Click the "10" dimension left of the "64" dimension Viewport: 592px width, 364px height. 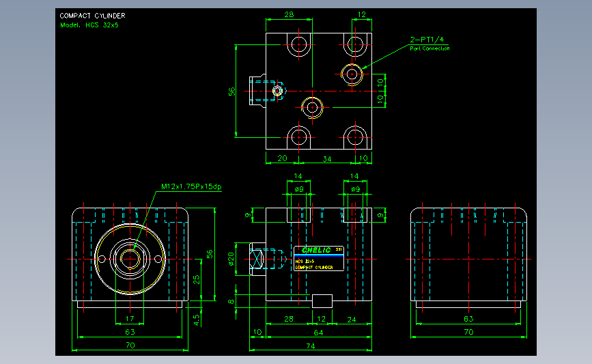coord(257,332)
